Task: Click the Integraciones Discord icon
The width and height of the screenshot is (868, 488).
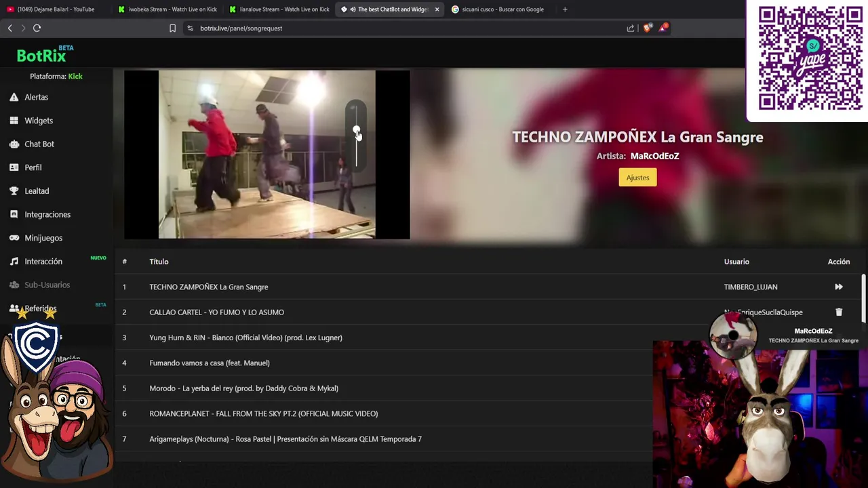Action: point(14,214)
